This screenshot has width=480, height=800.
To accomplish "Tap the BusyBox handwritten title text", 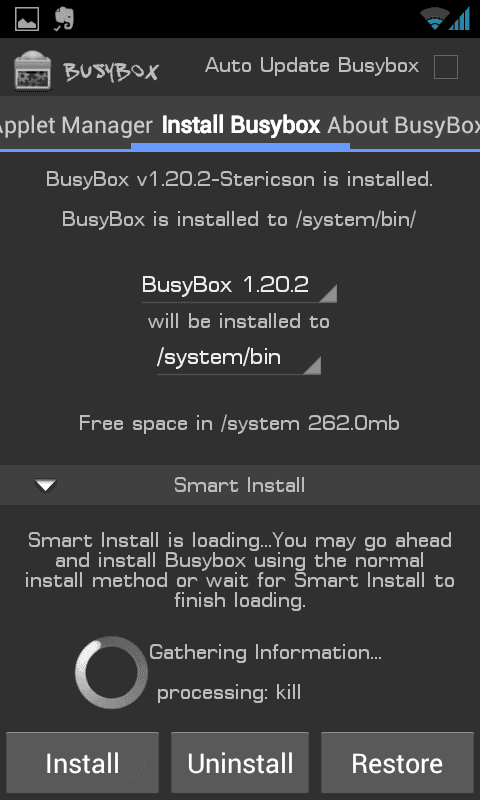I will tap(111, 72).
